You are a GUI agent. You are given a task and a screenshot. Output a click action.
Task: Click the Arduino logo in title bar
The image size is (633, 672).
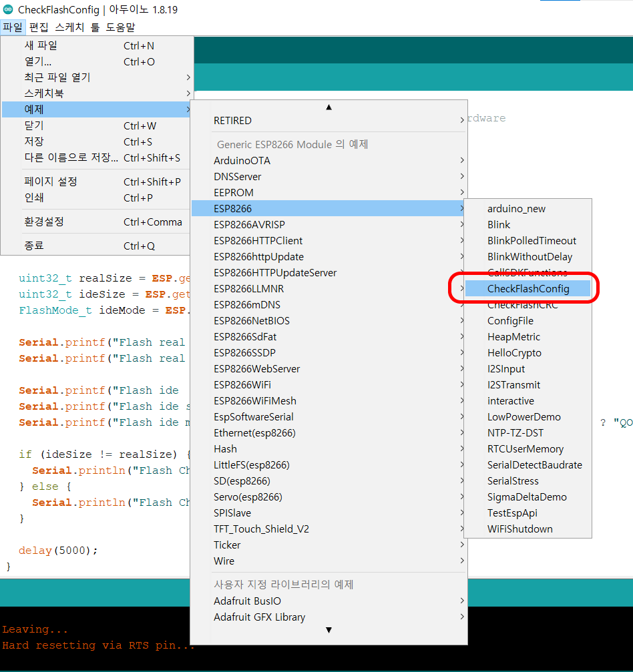click(8, 9)
